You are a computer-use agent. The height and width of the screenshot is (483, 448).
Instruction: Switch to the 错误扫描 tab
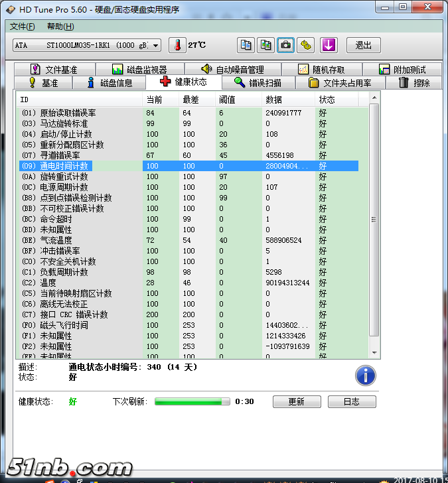tap(258, 83)
